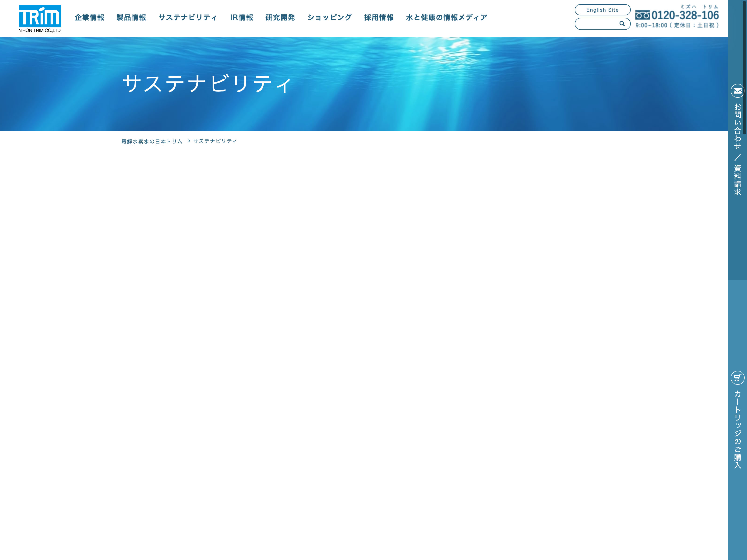Click the magnifying glass search icon
747x560 pixels.
click(622, 24)
